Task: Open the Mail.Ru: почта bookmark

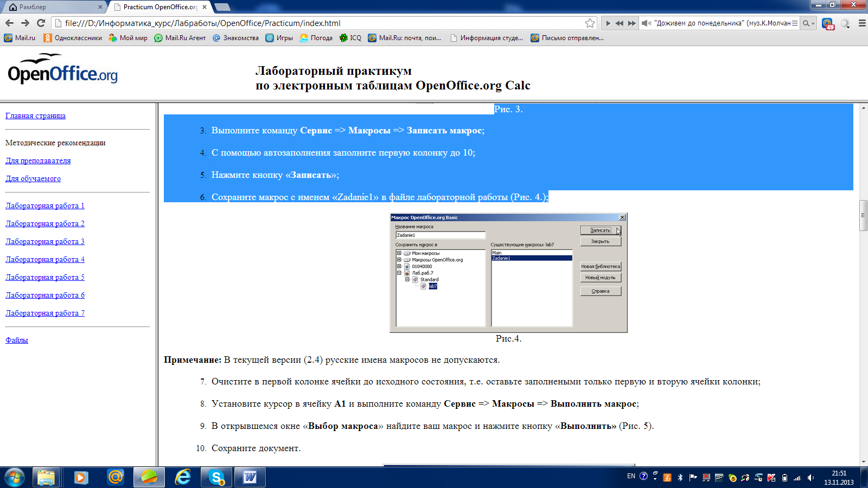Action: (405, 38)
